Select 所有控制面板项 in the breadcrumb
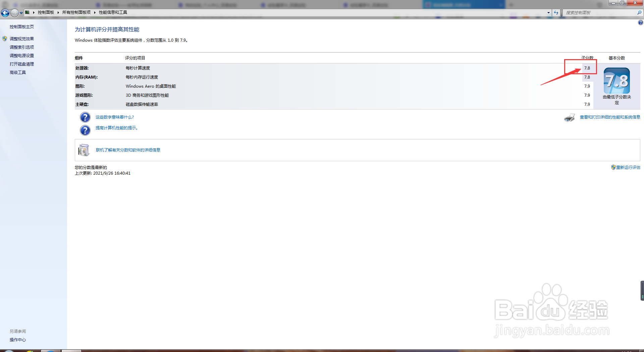644x352 pixels. click(x=76, y=12)
